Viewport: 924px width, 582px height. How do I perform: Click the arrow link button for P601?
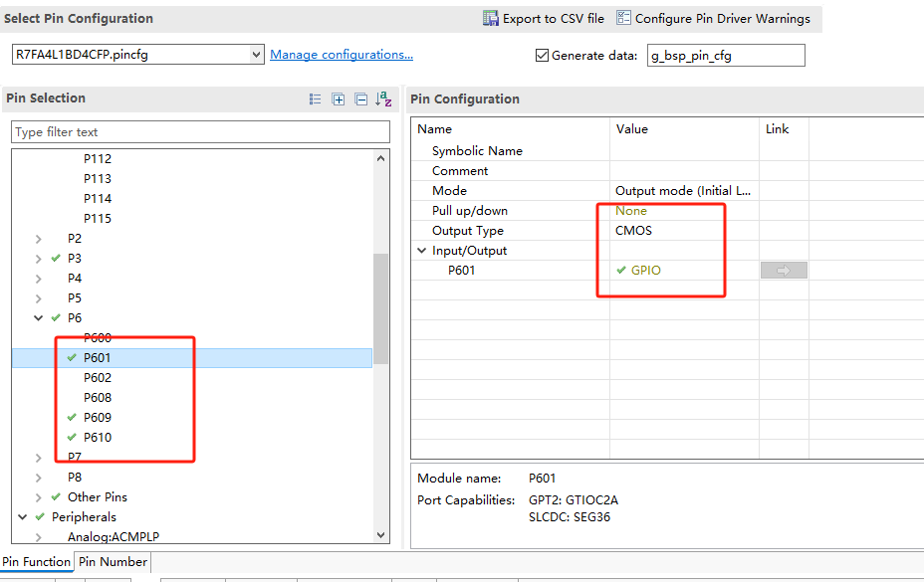coord(784,271)
